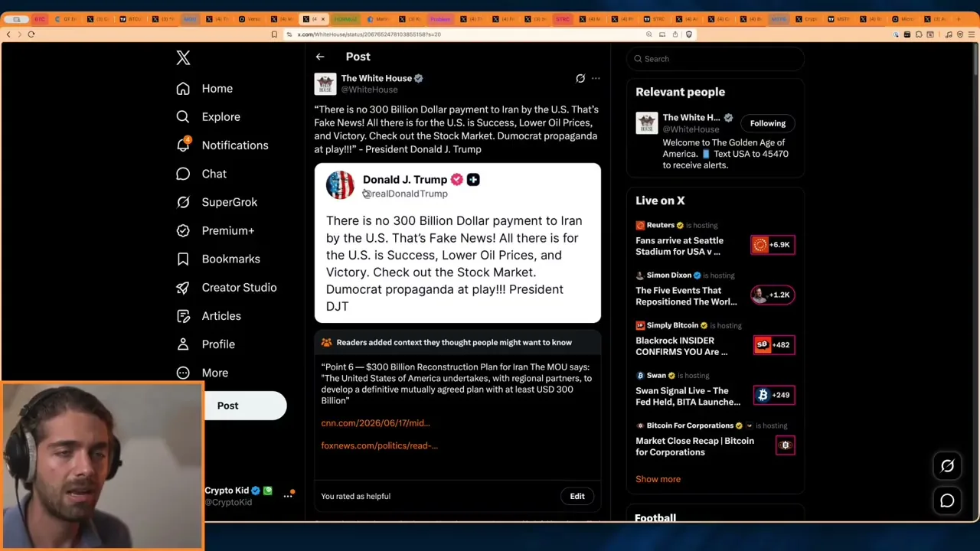The height and width of the screenshot is (551, 980).
Task: Open the Crypto Kid account menu dots
Action: pyautogui.click(x=288, y=496)
